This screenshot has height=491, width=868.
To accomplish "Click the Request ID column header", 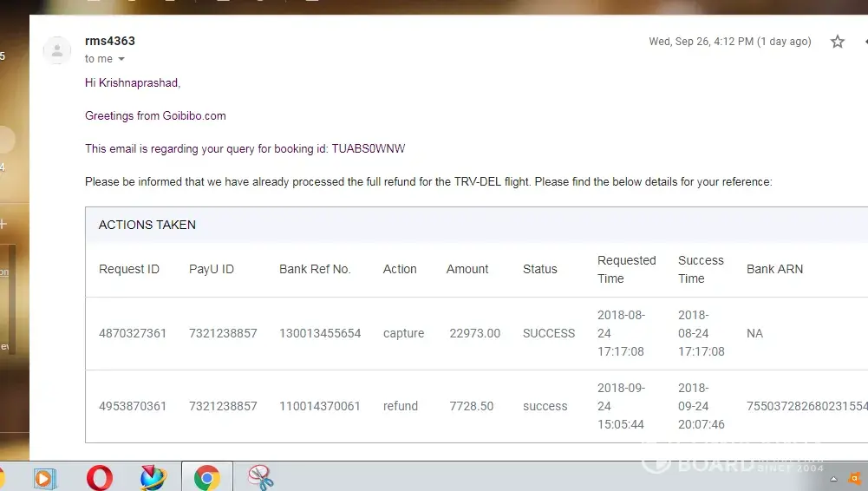I will point(129,269).
